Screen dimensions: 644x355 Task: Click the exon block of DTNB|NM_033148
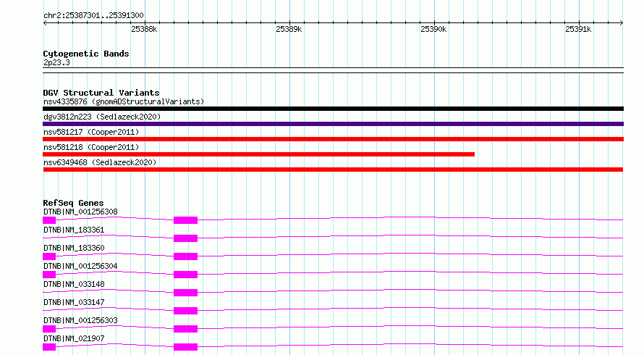[x=186, y=293]
